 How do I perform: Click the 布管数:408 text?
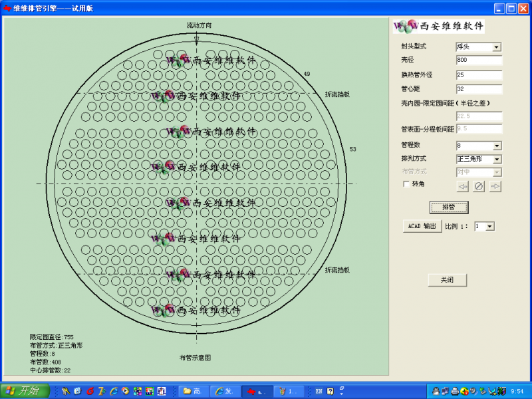45,362
